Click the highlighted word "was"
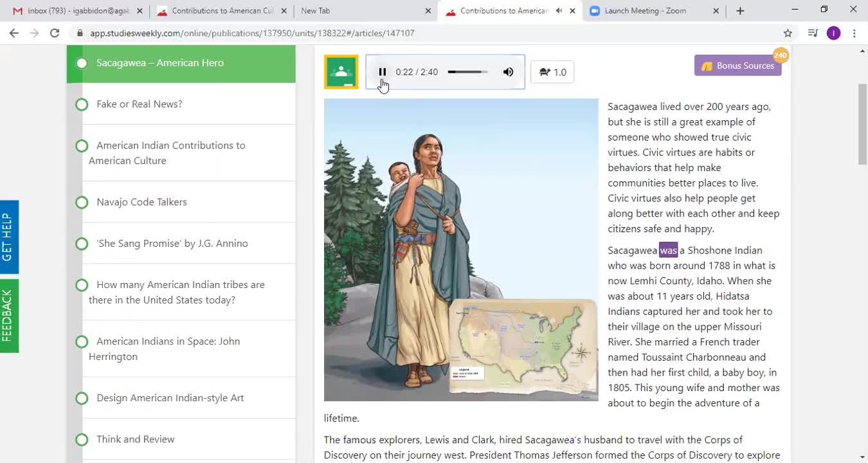Image resolution: width=868 pixels, height=463 pixels. [668, 250]
